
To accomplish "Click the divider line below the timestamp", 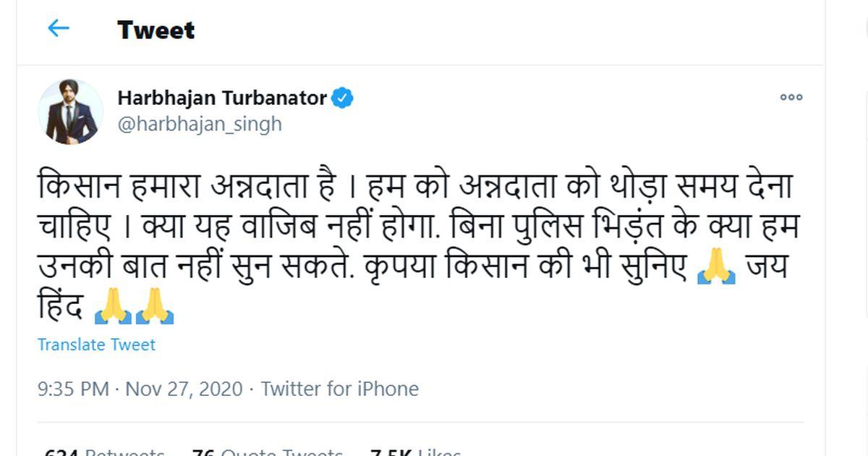I will coord(420,422).
